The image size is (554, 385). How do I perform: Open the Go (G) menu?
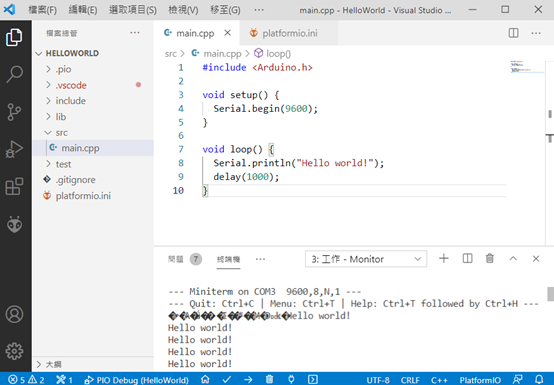click(x=225, y=10)
